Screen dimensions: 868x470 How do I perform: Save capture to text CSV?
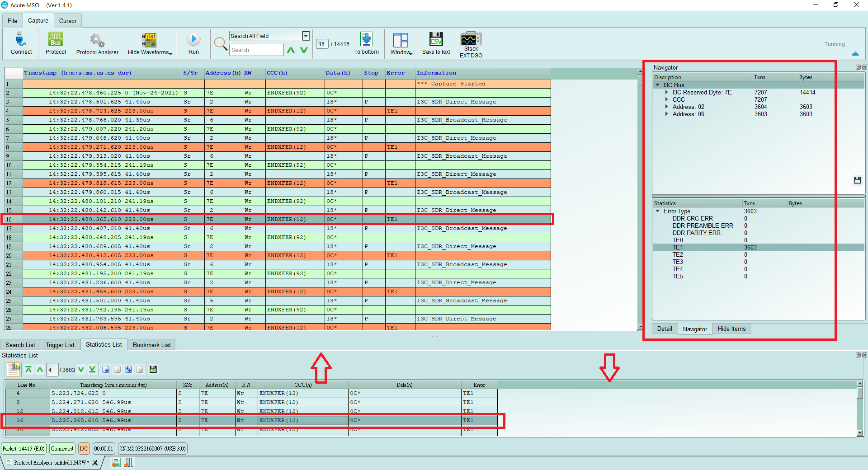click(436, 43)
